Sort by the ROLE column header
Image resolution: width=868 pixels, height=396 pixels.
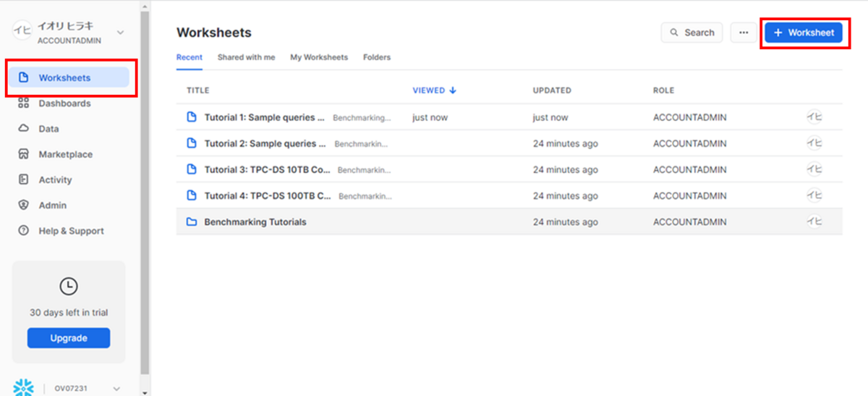tap(663, 90)
